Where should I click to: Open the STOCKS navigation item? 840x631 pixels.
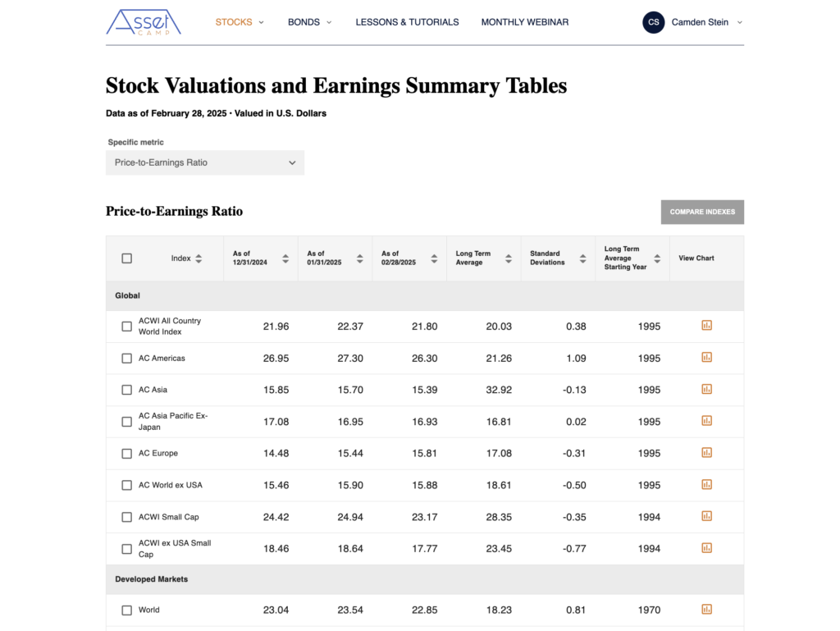(234, 22)
